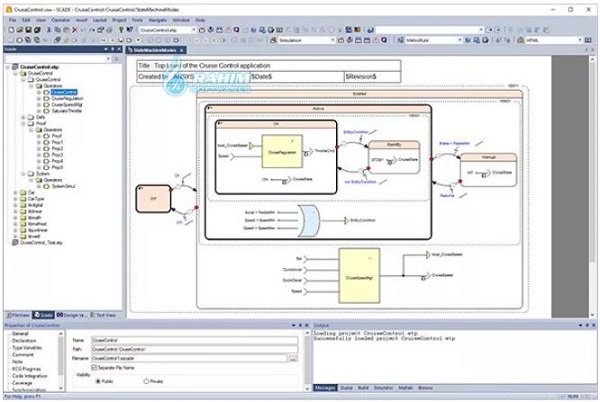Switch to the Test View tab
600x402 pixels.
(103, 315)
